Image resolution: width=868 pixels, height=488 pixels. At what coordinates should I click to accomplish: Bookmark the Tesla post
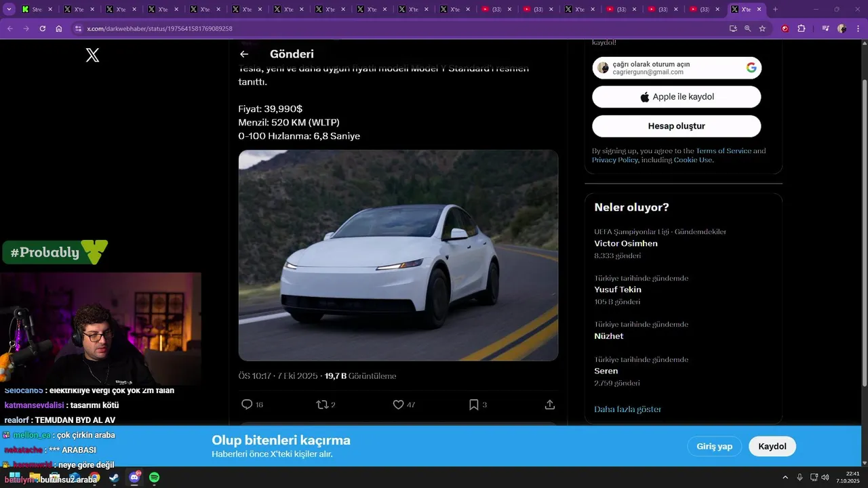coord(474,405)
